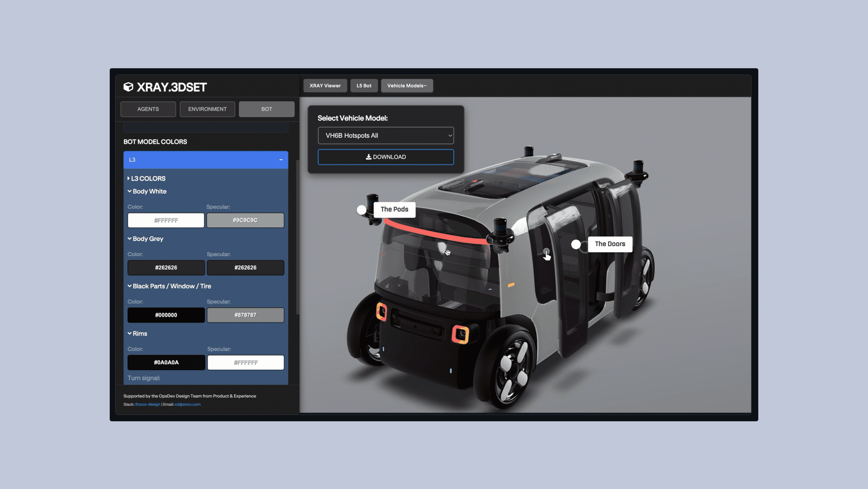This screenshot has width=868, height=489.
Task: Open the Select Vehicle Model dropdown
Action: click(x=386, y=136)
